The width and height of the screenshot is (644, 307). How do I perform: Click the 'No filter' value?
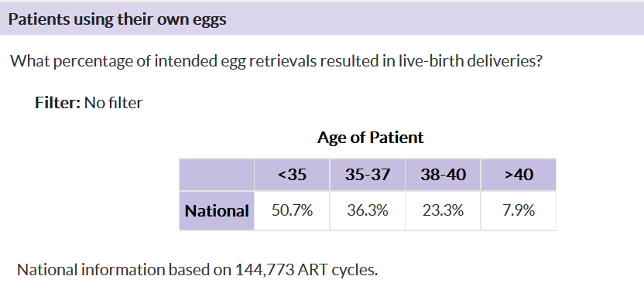(113, 103)
